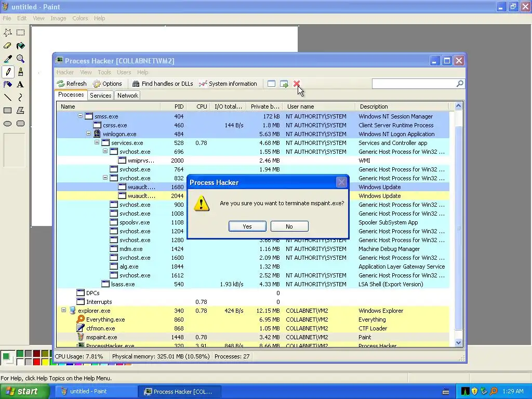Select the Everything.exe process row
This screenshot has height=399, width=532.
pyautogui.click(x=253, y=320)
